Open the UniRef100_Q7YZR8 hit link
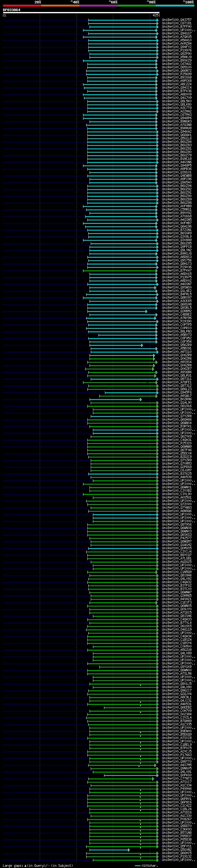The height and width of the screenshot is (868, 197). coord(176,416)
